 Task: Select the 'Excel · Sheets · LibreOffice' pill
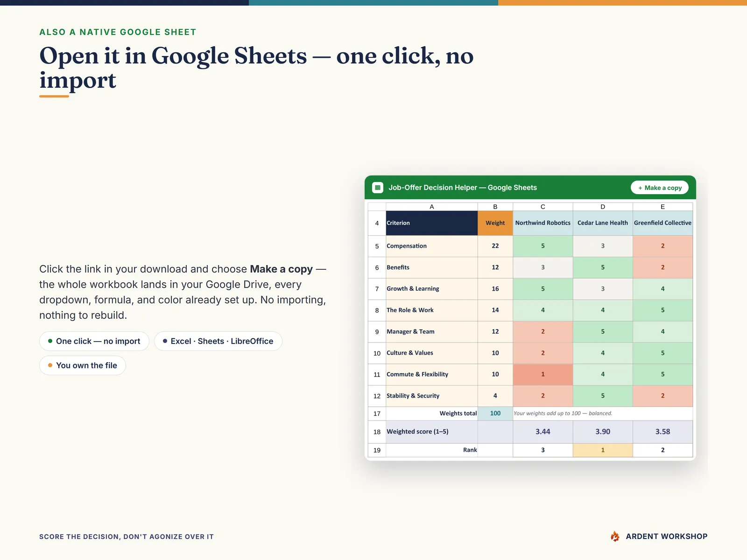tap(218, 341)
